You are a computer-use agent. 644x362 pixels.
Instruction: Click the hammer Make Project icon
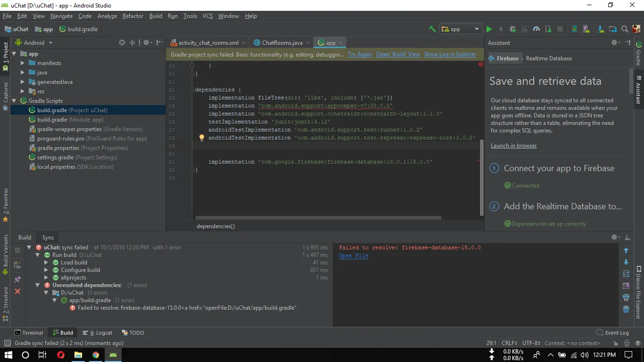(x=432, y=29)
